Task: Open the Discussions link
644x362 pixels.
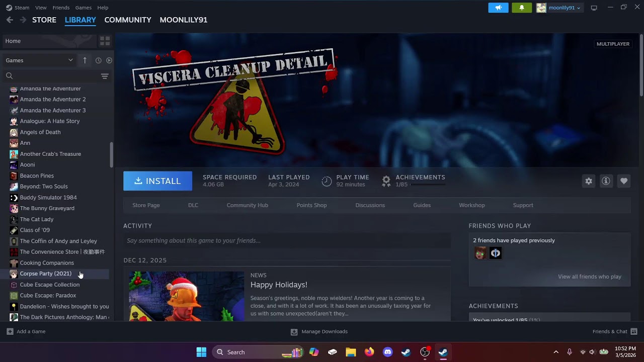Action: (x=370, y=205)
